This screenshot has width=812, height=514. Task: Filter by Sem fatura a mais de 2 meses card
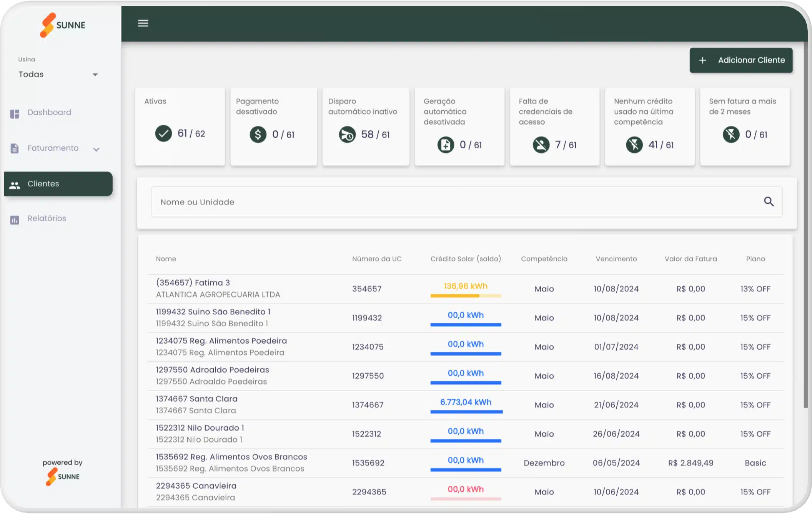tap(745, 126)
